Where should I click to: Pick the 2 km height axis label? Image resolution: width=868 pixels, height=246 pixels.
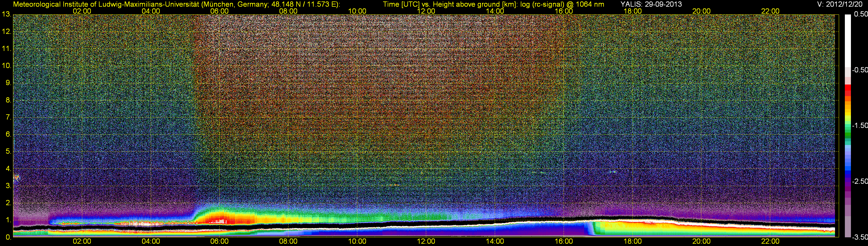8,203
